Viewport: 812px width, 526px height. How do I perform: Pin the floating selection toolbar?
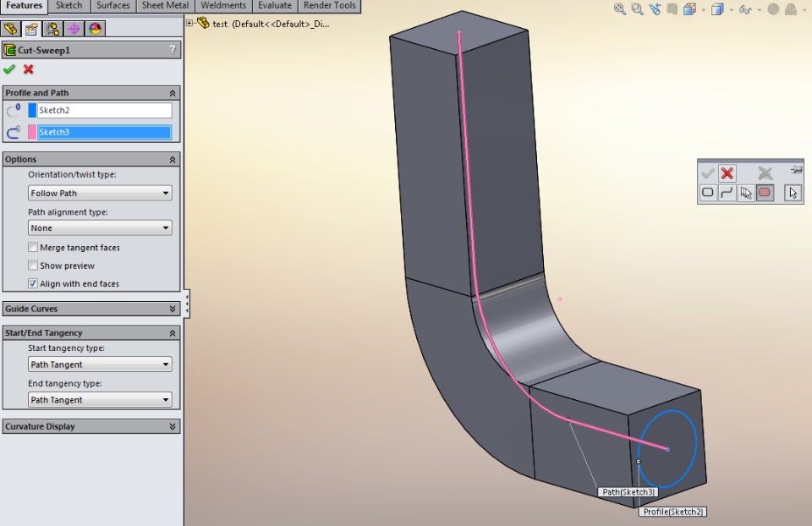(797, 169)
